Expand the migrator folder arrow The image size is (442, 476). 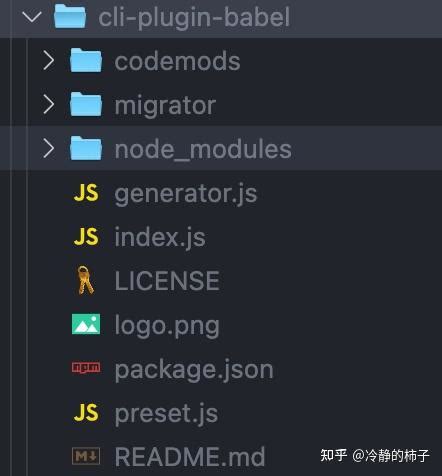(x=49, y=104)
